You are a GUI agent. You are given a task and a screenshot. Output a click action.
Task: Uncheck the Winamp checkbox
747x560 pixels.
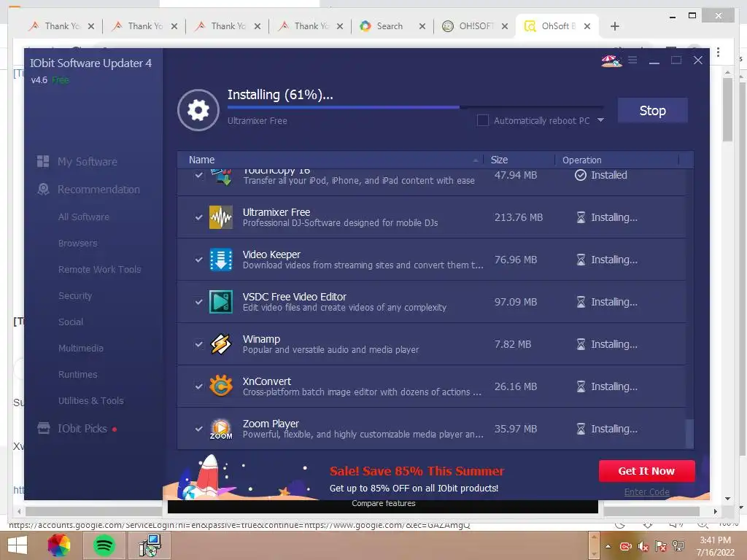pyautogui.click(x=199, y=344)
